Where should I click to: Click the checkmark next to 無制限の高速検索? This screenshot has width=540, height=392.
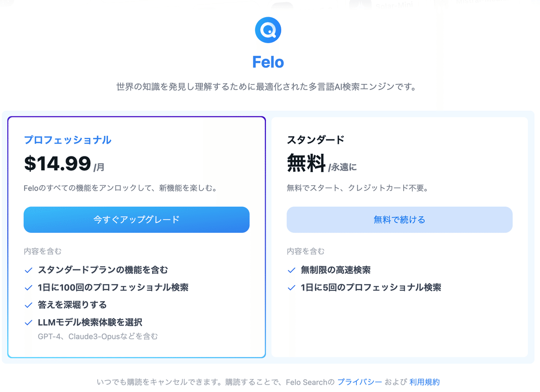[291, 270]
